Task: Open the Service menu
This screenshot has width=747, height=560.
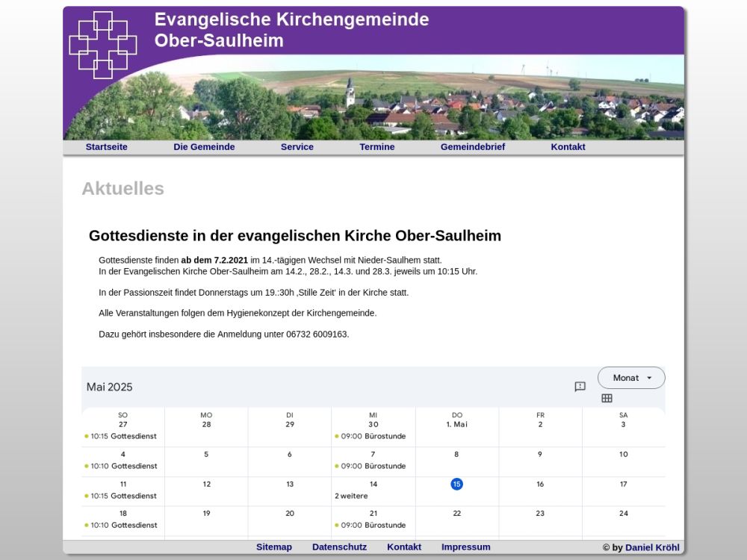Action: tap(297, 147)
